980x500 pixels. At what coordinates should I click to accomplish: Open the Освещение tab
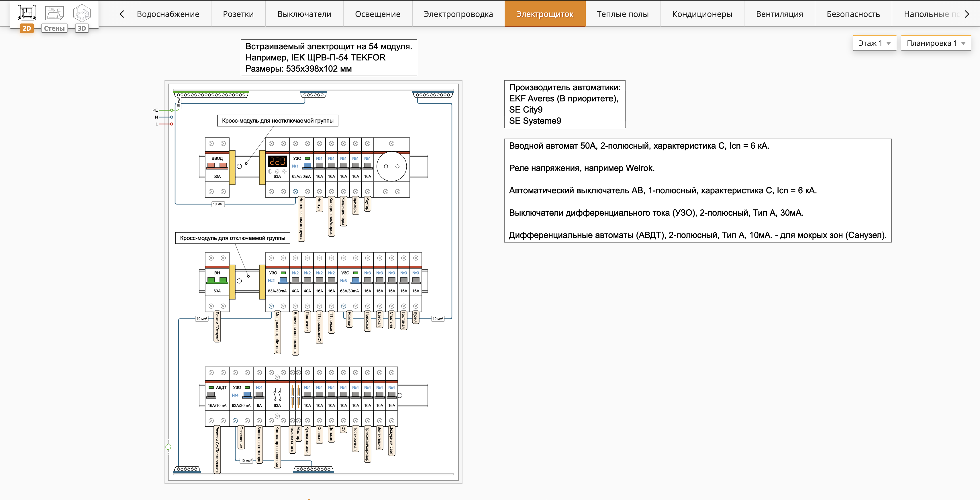click(x=377, y=14)
